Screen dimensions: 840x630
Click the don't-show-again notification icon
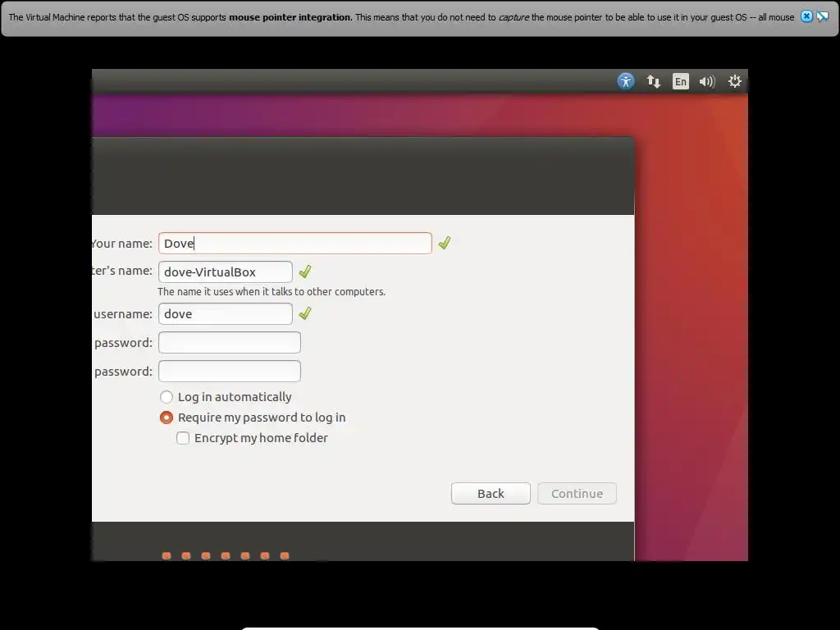point(822,16)
